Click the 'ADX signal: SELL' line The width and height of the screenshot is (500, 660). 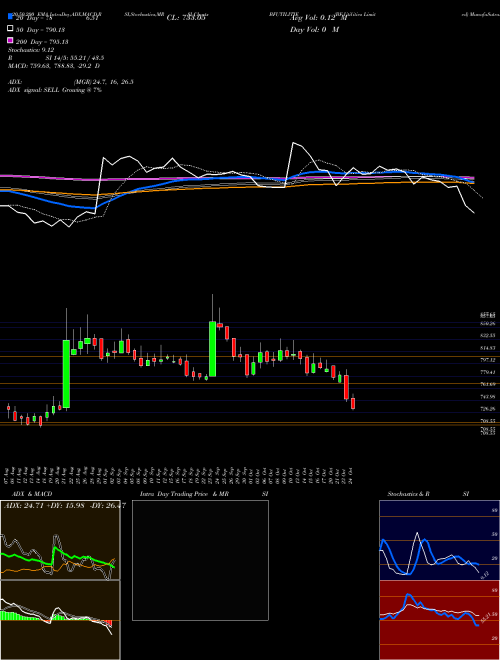click(54, 90)
